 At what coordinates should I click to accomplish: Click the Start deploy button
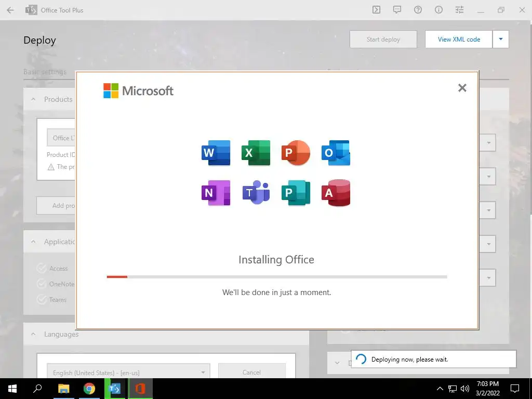[x=383, y=39]
